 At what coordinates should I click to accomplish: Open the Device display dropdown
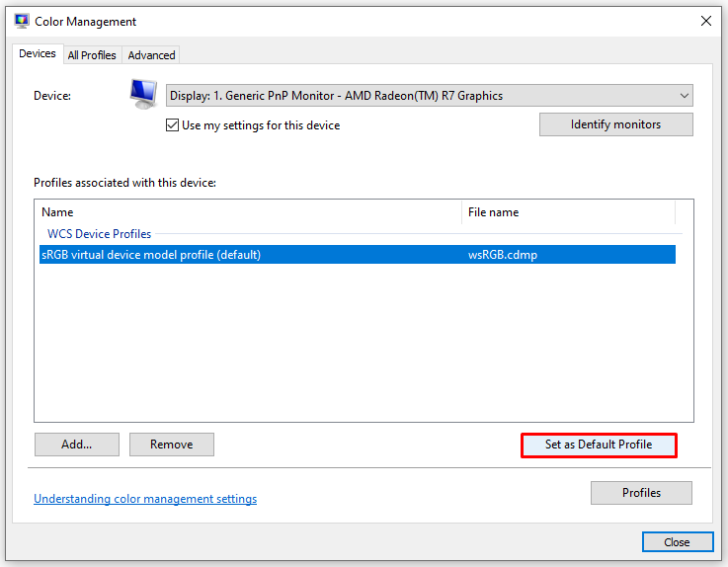430,96
